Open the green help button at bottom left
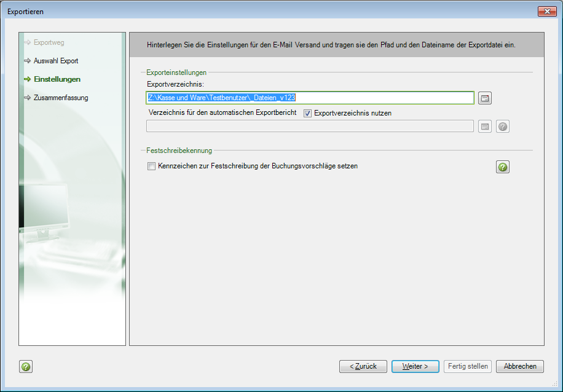This screenshot has width=563, height=392. point(26,367)
